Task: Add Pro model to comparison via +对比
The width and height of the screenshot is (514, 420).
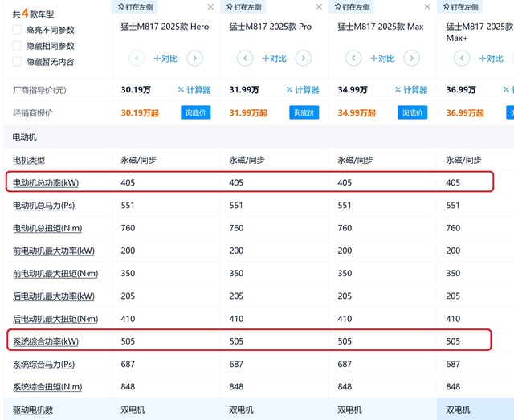Action: tap(274, 59)
